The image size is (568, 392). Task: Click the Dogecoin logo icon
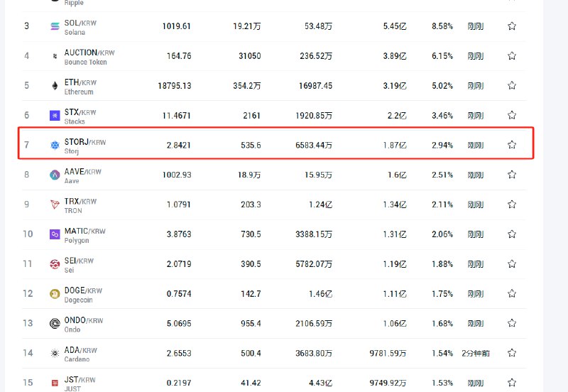55,294
